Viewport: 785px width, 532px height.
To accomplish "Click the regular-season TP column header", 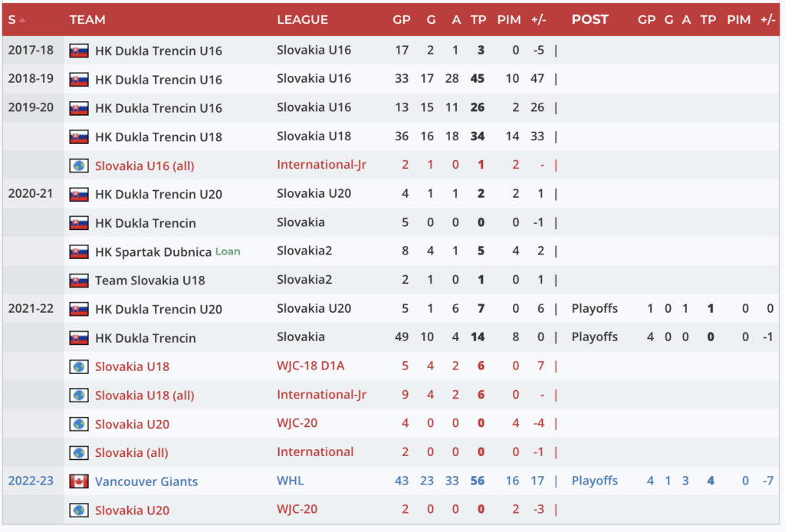I will coord(478,20).
